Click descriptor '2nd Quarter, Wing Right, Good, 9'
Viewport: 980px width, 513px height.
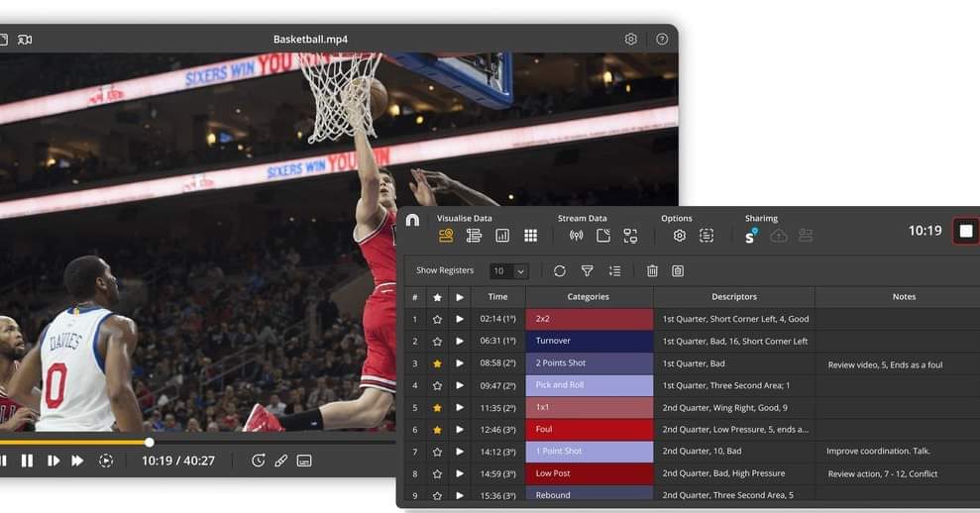725,407
